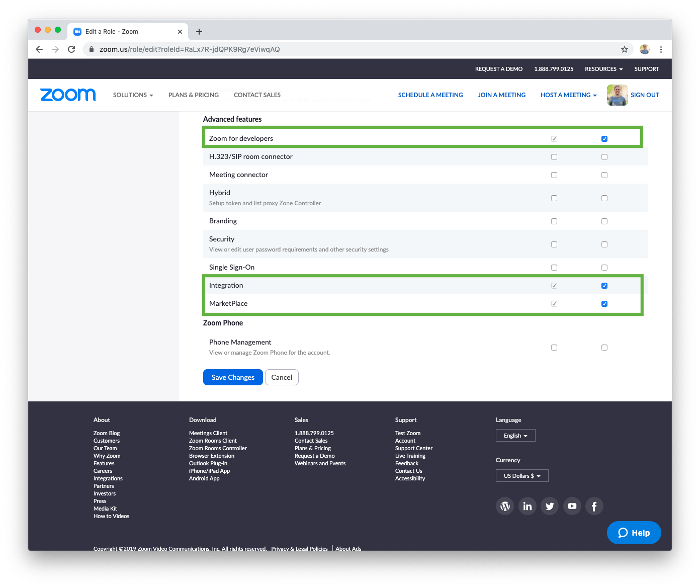
Task: Tick the Hybrid view checkbox
Action: (554, 198)
